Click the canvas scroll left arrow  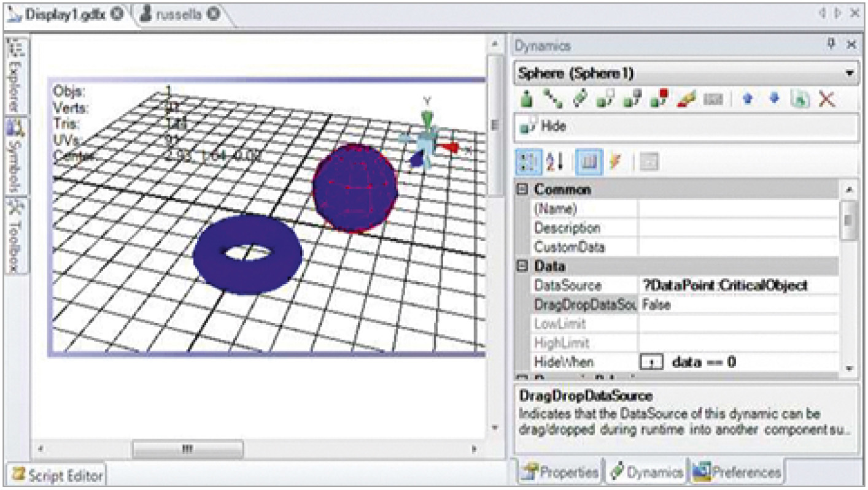[41, 450]
